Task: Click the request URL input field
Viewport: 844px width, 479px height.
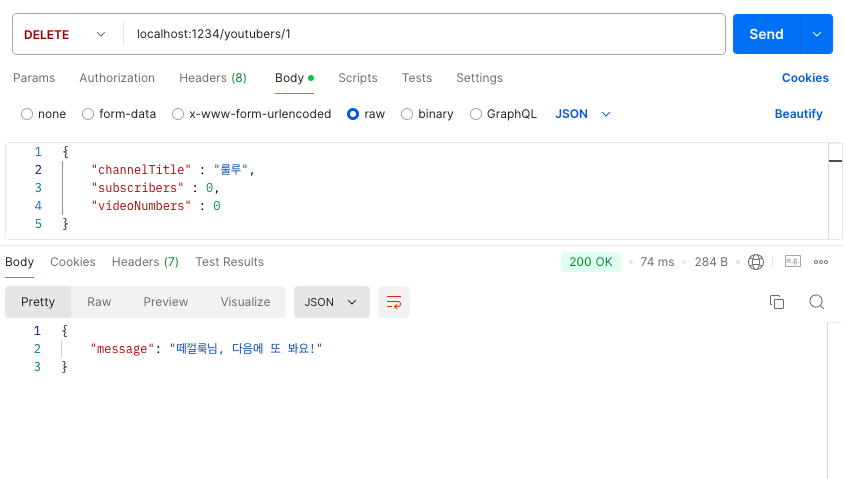Action: pyautogui.click(x=424, y=34)
